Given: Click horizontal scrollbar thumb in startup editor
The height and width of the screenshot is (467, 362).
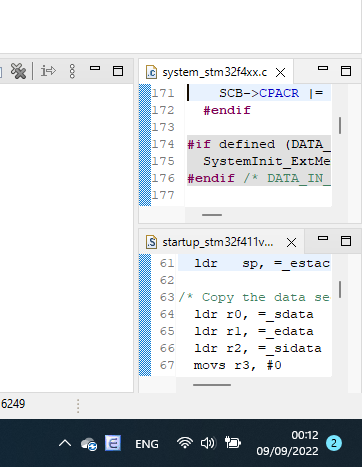Looking at the screenshot, I should click(x=212, y=385).
